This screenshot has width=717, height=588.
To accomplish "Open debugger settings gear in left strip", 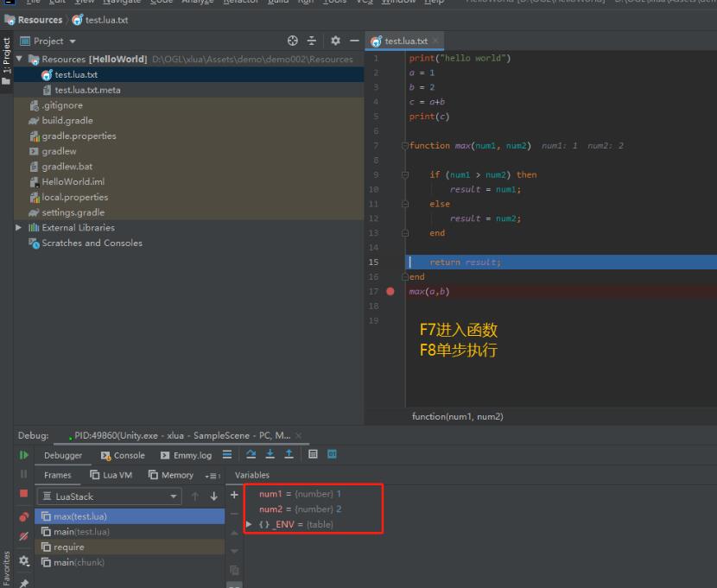I will (x=24, y=560).
